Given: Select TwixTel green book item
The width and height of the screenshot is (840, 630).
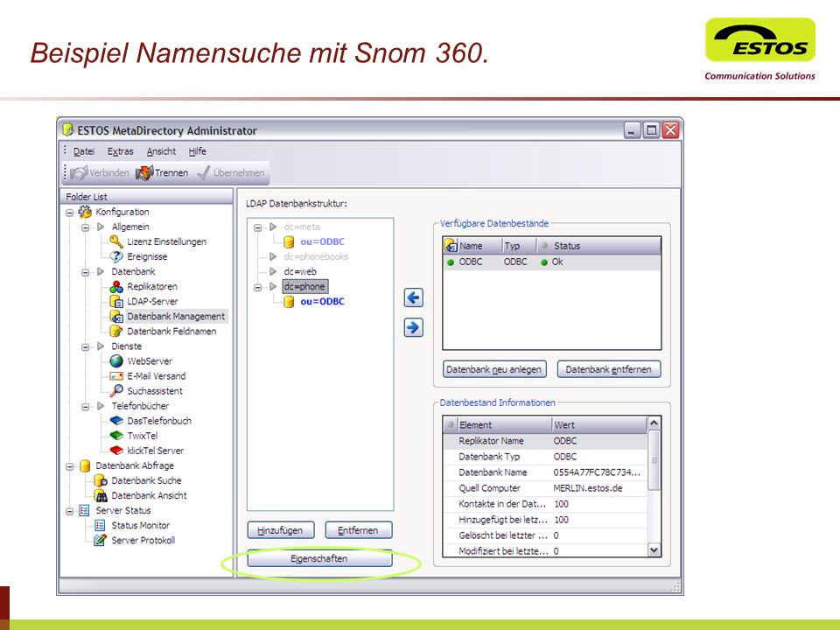Looking at the screenshot, I should coord(134,436).
